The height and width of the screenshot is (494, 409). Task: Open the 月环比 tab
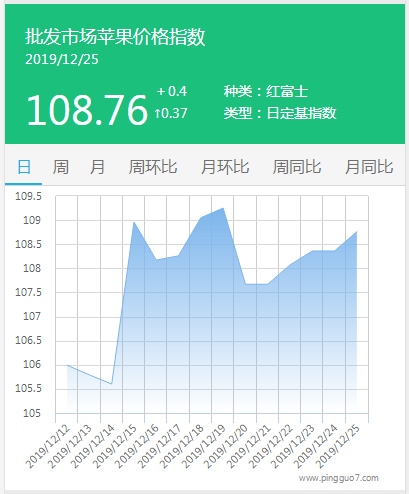click(x=225, y=167)
